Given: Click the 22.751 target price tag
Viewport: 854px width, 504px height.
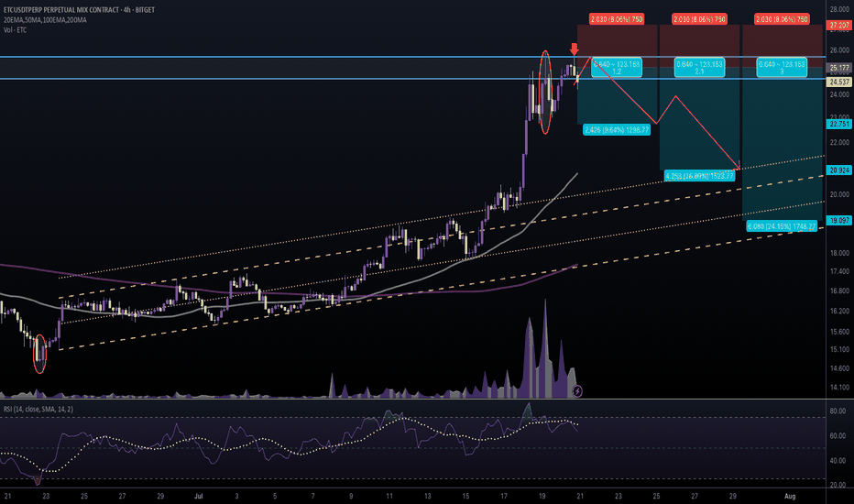Looking at the screenshot, I should pyautogui.click(x=839, y=124).
